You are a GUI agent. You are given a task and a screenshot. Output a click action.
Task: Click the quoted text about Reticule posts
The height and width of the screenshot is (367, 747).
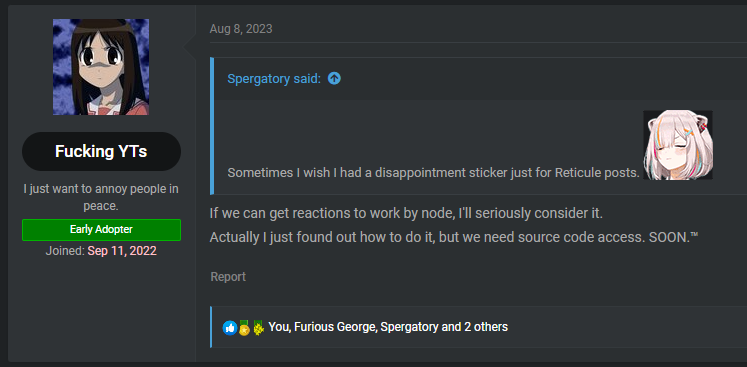click(433, 173)
